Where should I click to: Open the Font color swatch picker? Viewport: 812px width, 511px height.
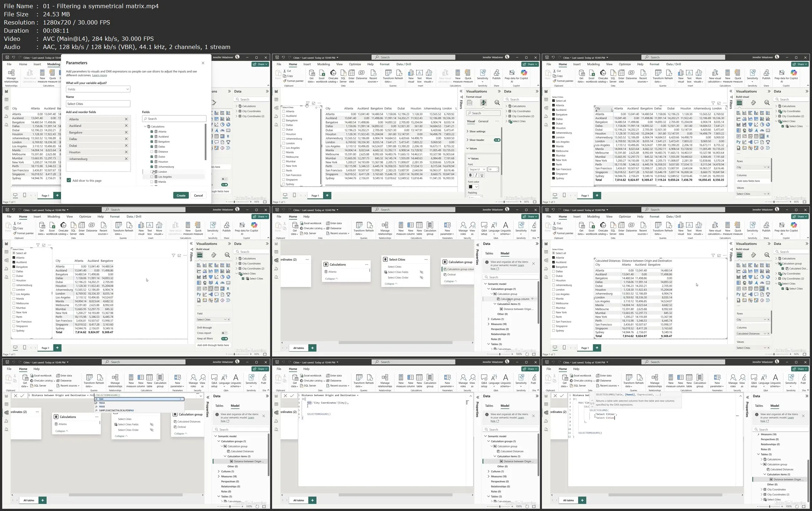pos(473,187)
